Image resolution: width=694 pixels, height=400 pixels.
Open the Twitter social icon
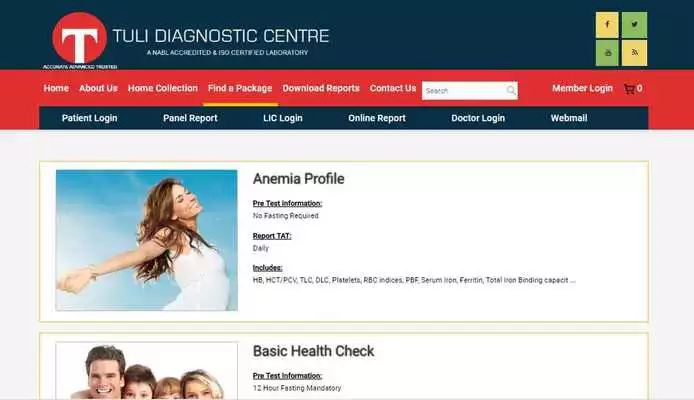[x=634, y=24]
